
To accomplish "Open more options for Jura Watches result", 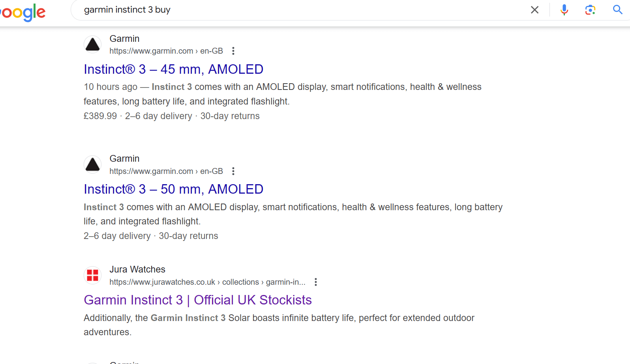I will 315,282.
